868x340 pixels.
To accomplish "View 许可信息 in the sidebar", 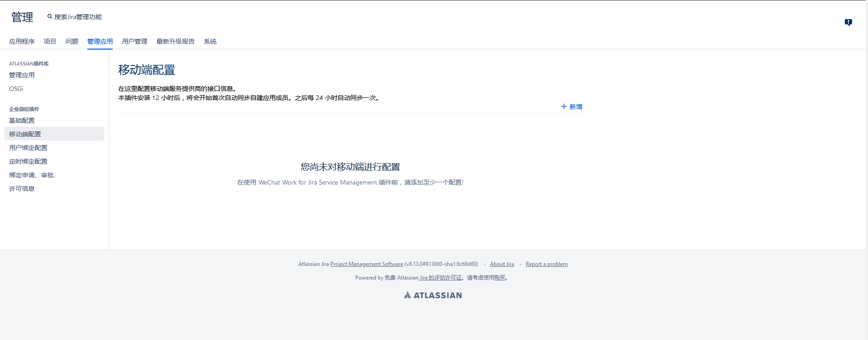I will pos(22,189).
